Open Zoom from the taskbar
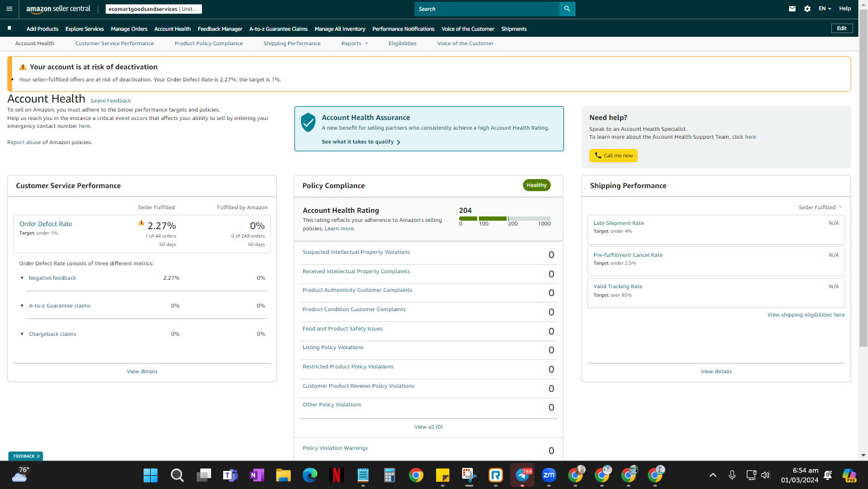 click(x=549, y=475)
